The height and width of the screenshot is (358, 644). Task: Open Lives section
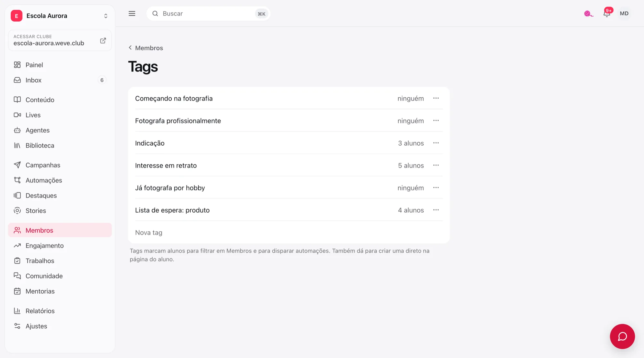click(x=60, y=115)
